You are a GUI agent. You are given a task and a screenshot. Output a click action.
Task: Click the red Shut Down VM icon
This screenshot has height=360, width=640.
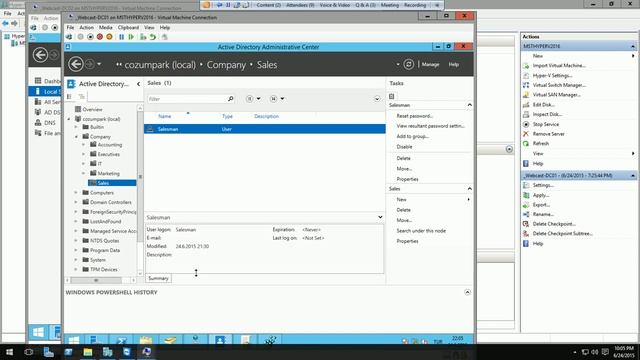100,37
